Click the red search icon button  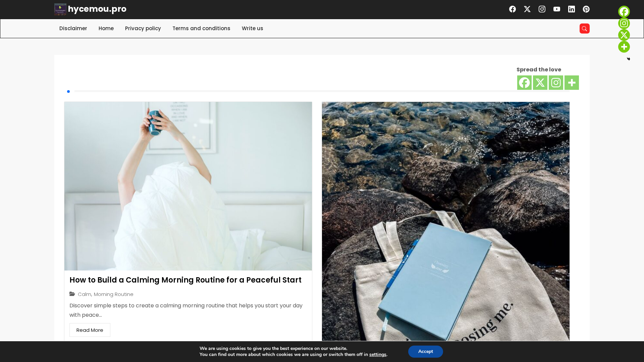coord(585,28)
